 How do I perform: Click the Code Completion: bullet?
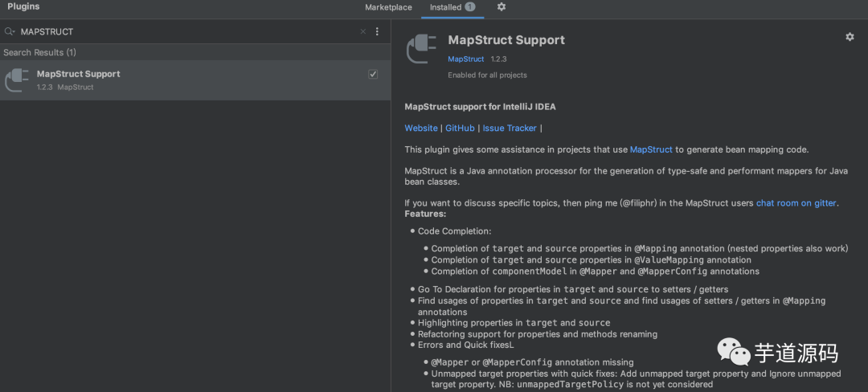pos(454,231)
